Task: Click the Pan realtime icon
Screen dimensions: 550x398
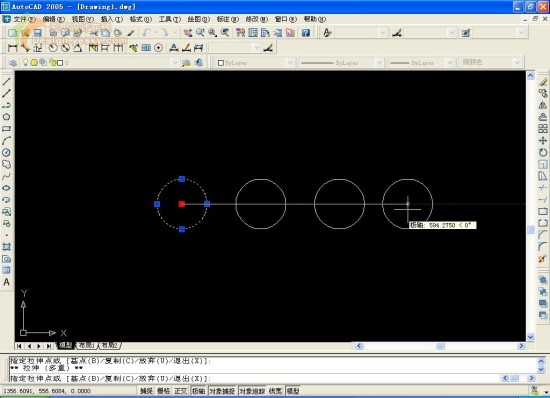Action: (188, 33)
